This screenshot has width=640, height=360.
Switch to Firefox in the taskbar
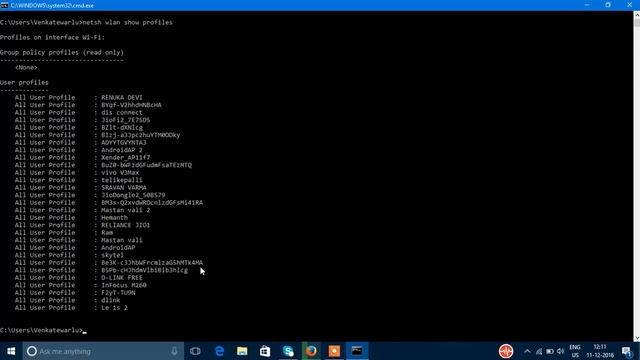coord(311,351)
